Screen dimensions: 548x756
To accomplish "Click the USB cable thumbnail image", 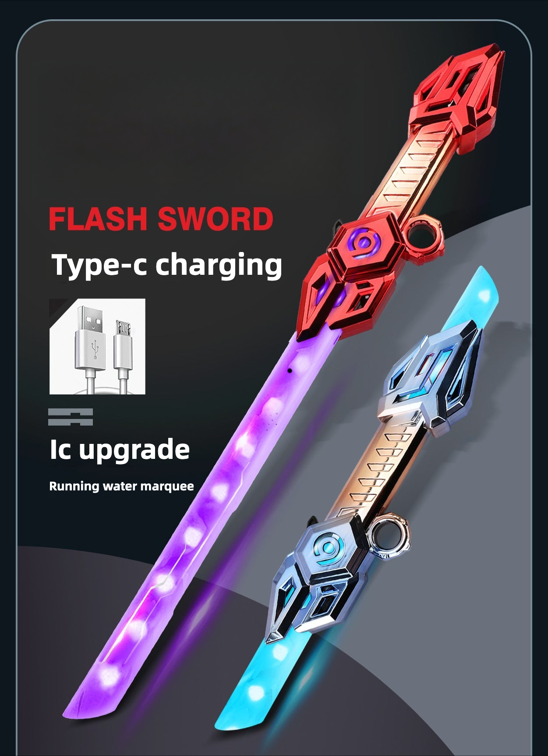I will pos(97,346).
